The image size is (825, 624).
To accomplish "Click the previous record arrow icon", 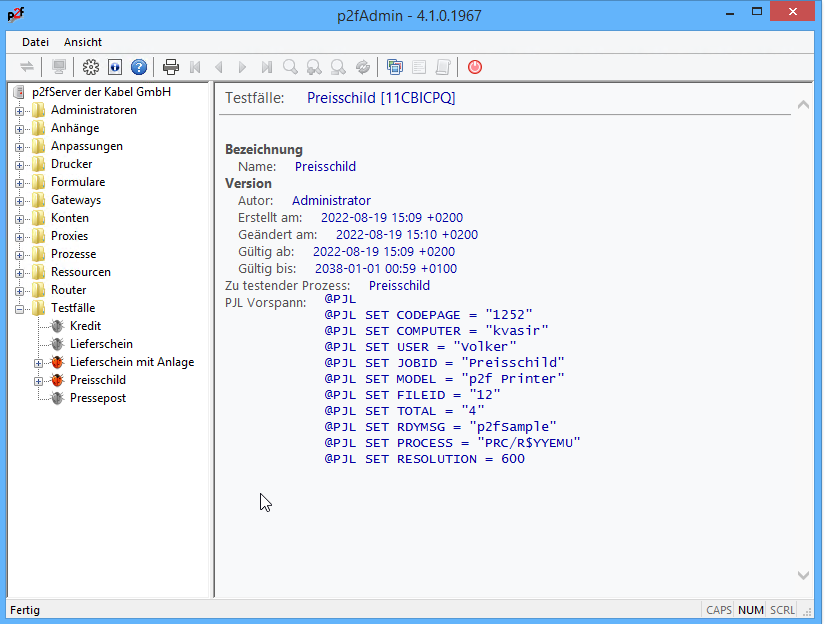I will click(x=219, y=67).
